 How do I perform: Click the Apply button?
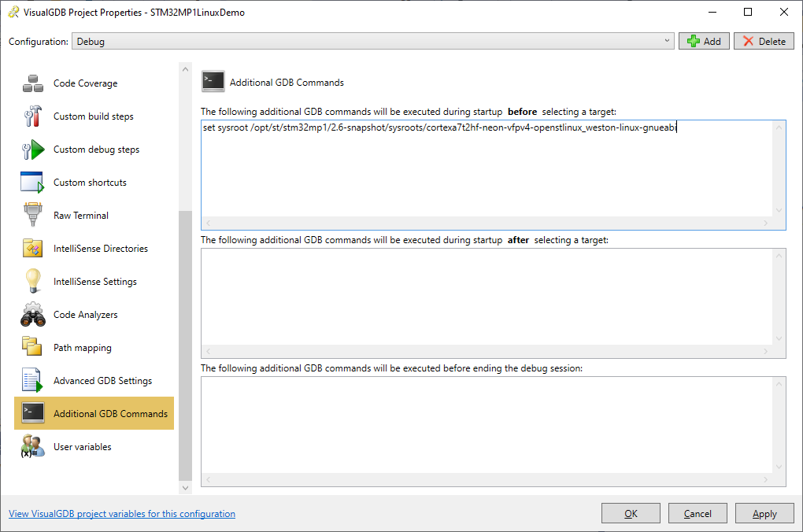click(764, 513)
